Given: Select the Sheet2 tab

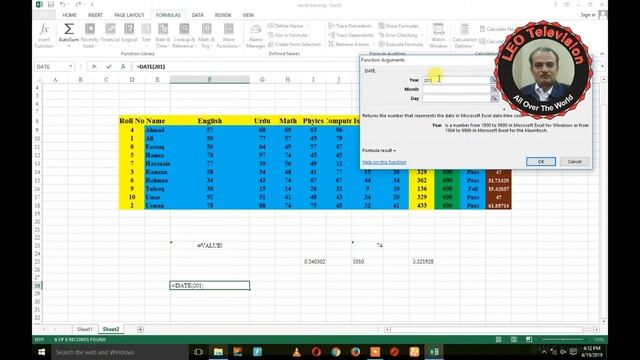Looking at the screenshot, I should [111, 329].
